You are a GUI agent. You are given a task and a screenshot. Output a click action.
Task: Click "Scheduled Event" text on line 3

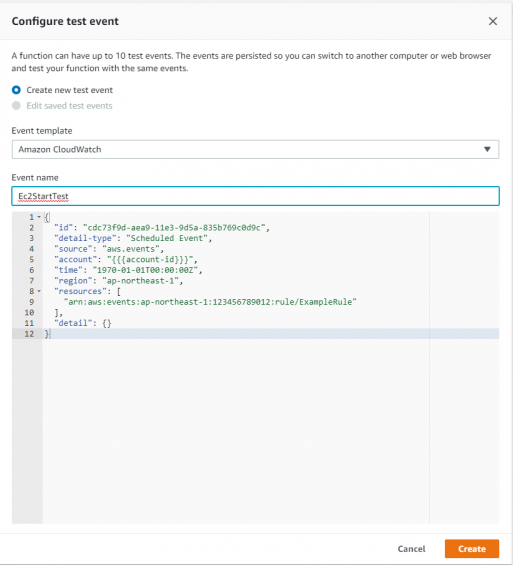(167, 238)
